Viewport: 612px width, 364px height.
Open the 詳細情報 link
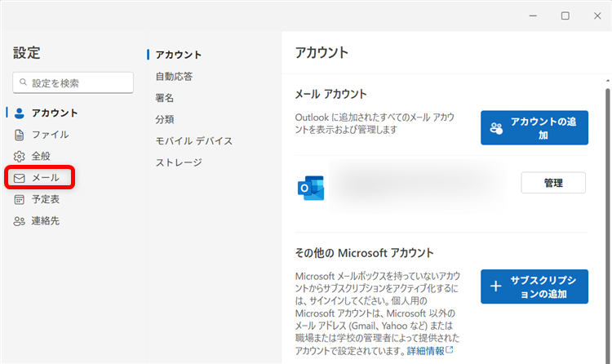point(425,351)
